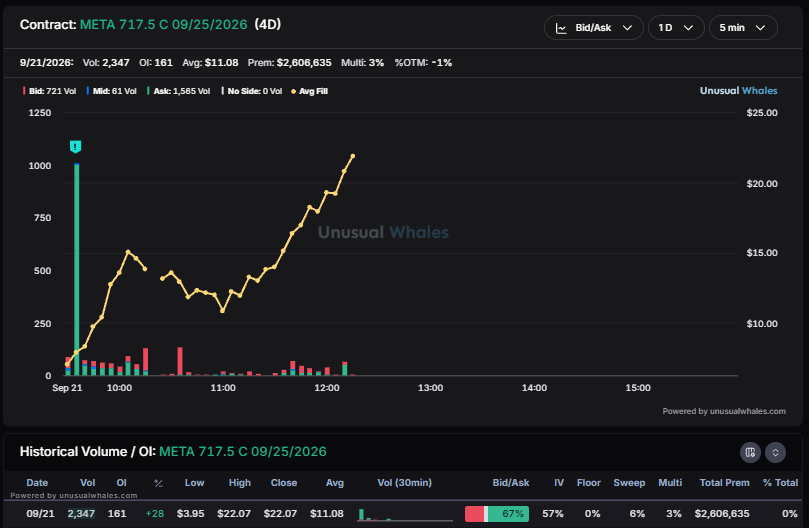Click the Avg: $11.08 value in stats bar
809x528 pixels.
[210, 62]
